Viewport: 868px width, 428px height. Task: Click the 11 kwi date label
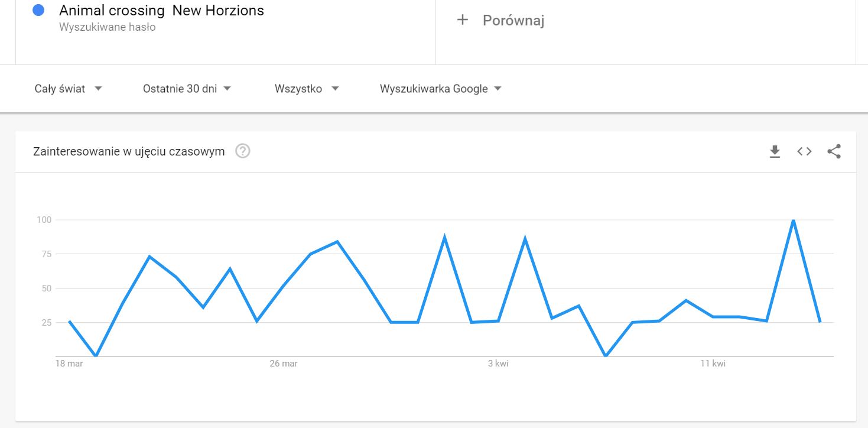coord(713,364)
